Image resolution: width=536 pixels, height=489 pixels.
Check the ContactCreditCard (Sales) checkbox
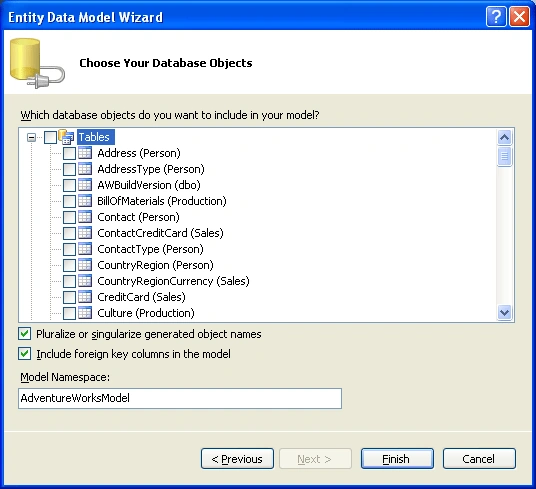pos(69,233)
